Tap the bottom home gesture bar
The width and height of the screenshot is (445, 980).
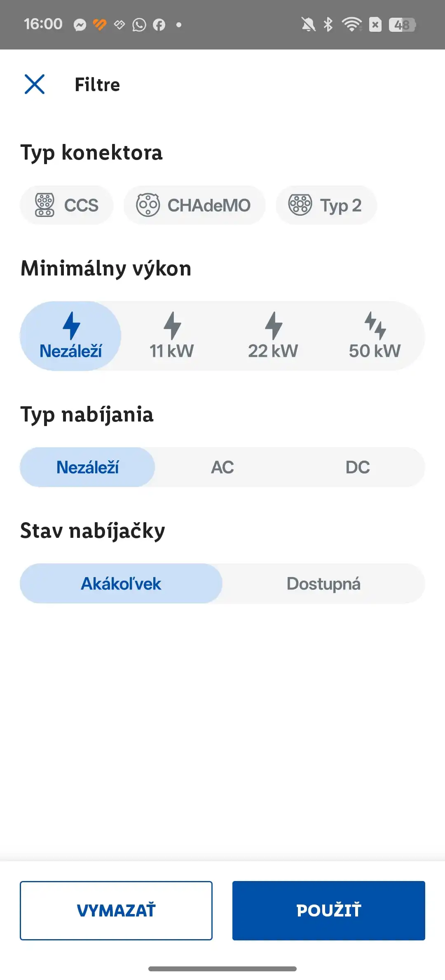pyautogui.click(x=222, y=968)
